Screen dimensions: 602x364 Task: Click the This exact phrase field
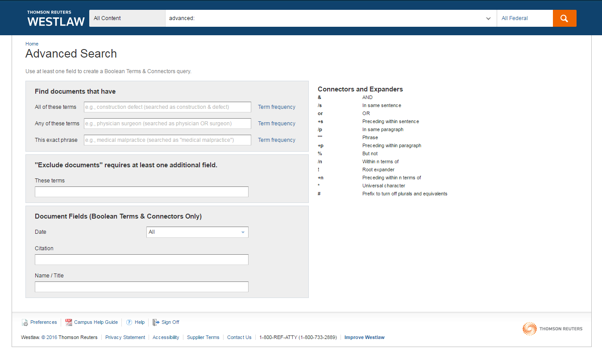click(167, 140)
